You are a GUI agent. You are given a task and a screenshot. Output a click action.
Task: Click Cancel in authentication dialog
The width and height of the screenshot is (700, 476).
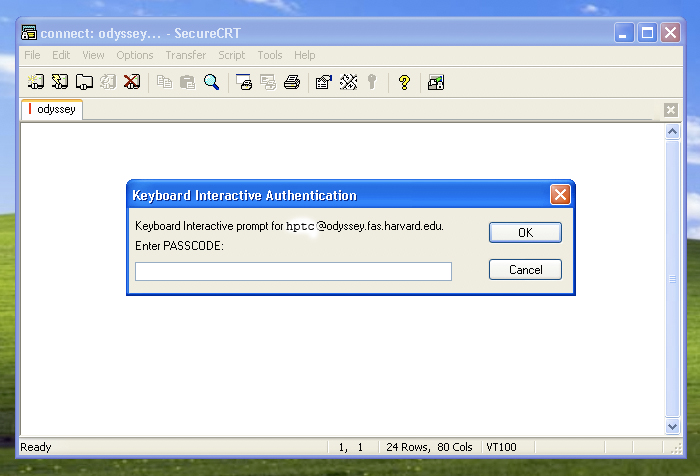pyautogui.click(x=525, y=270)
